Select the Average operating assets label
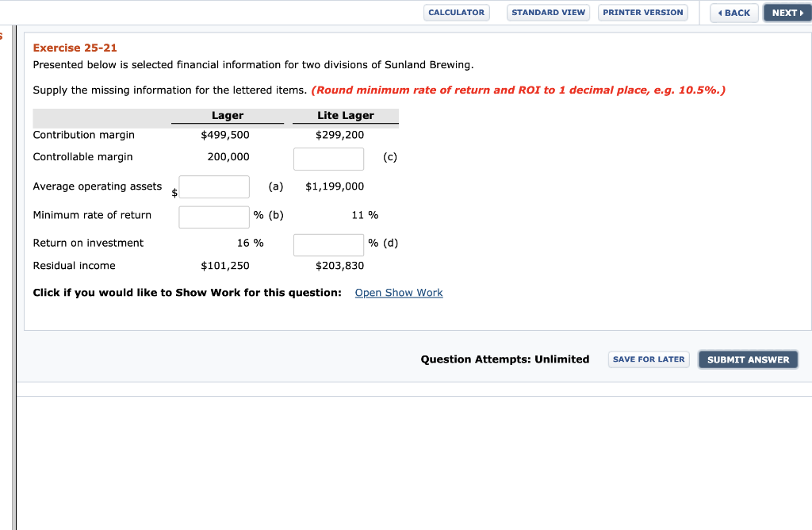The height and width of the screenshot is (530, 812). [x=98, y=186]
